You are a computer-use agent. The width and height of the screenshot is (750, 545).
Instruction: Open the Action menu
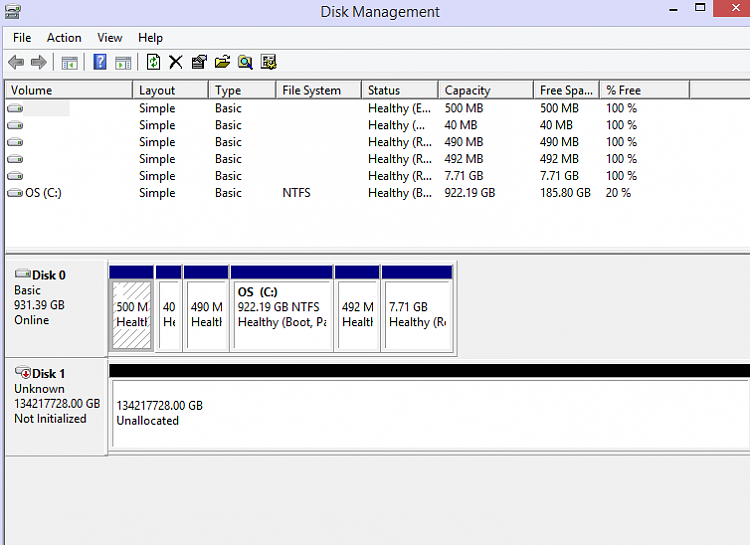pyautogui.click(x=64, y=38)
